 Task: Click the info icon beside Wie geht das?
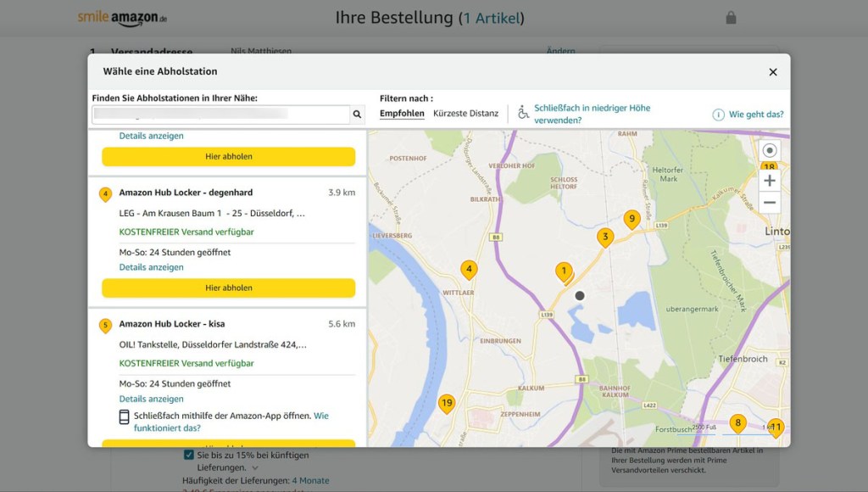tap(718, 115)
